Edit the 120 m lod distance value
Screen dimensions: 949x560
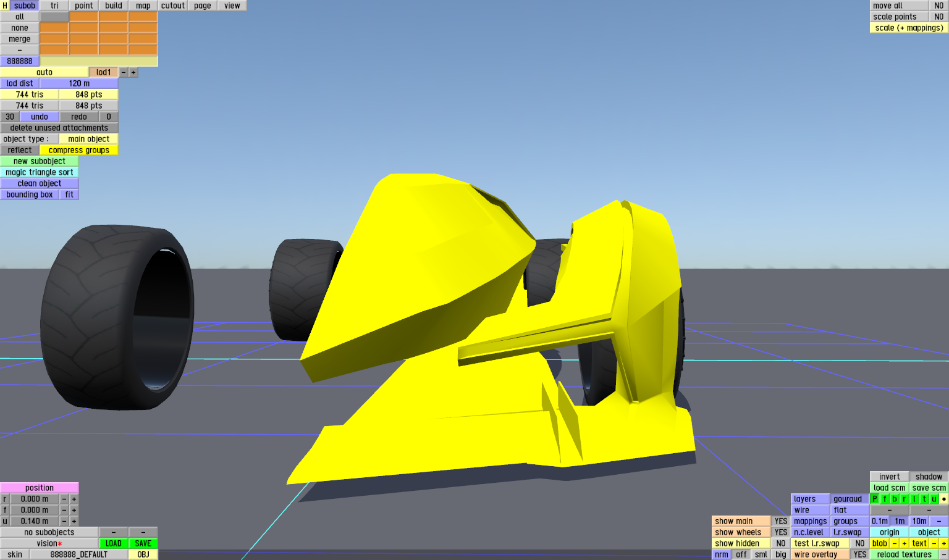(x=79, y=83)
